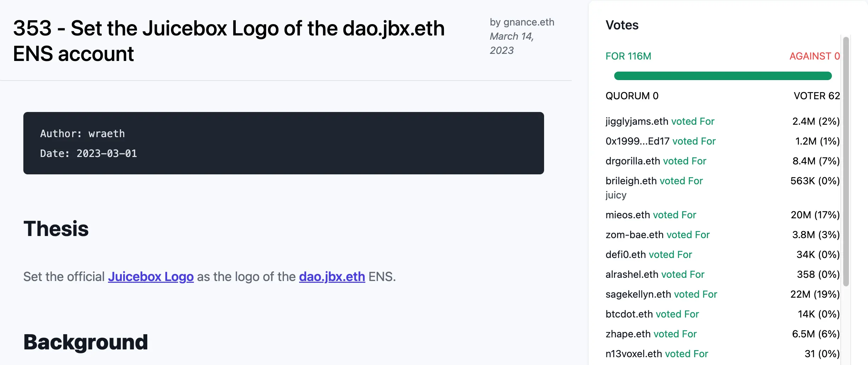Click n13voxel.eth voter name

coord(634,354)
